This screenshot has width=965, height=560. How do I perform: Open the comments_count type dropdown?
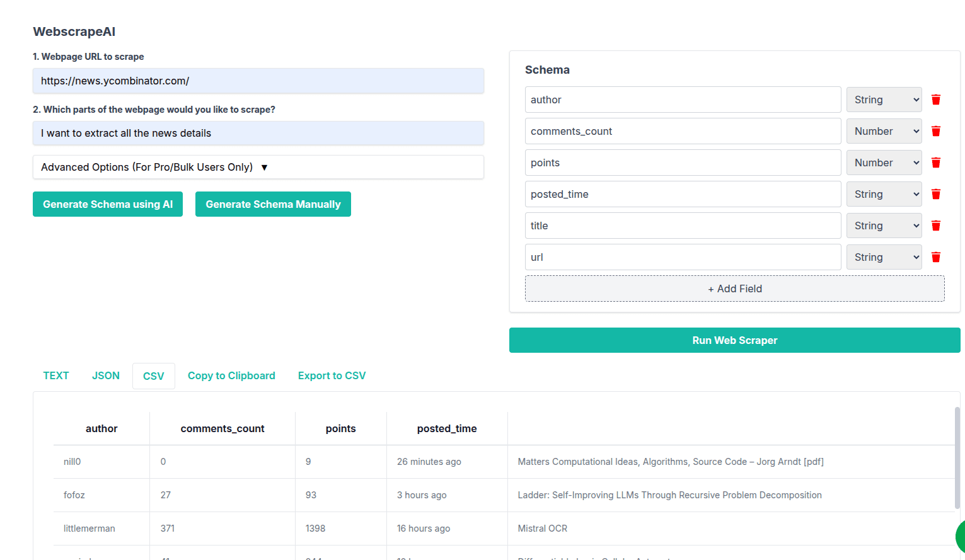point(884,131)
